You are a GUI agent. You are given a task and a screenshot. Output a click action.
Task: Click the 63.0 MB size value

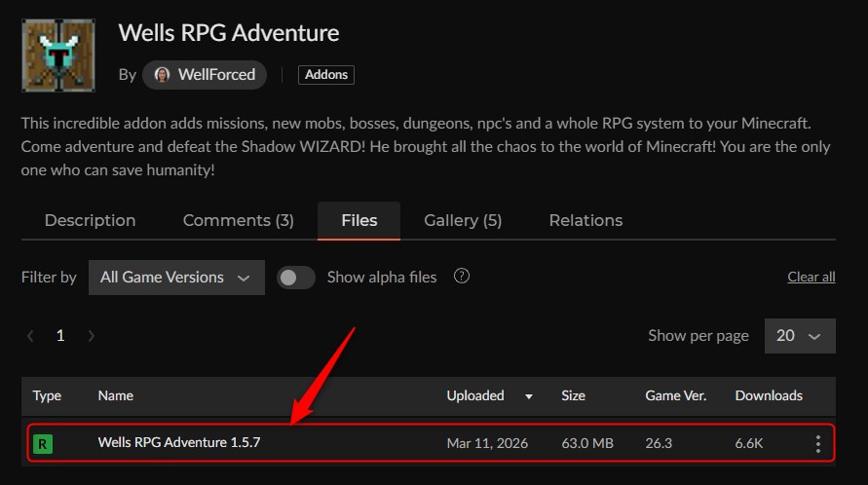[587, 443]
